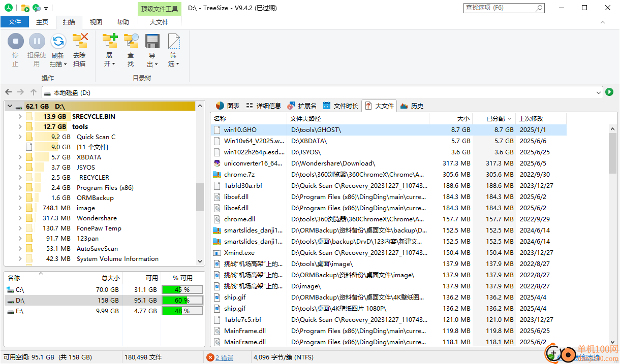Switch to the View (视图) ribbon tab

[96, 22]
